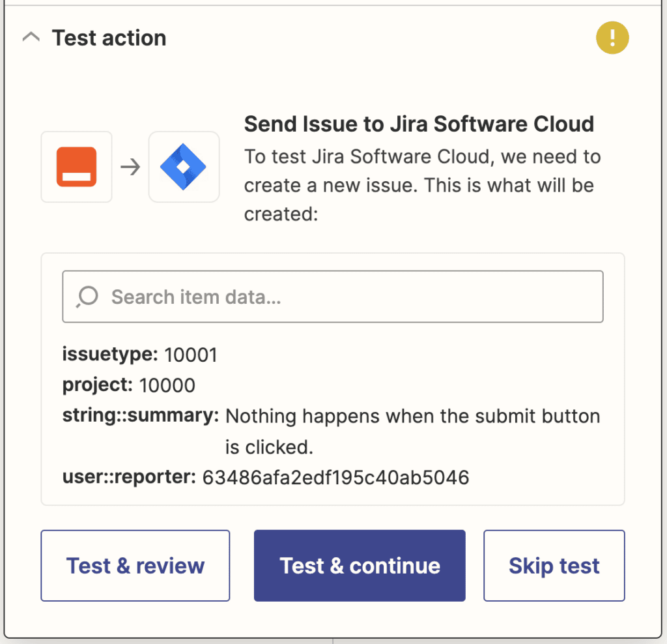Select the Send Issue to Jira heading
The image size is (667, 644).
pos(419,124)
